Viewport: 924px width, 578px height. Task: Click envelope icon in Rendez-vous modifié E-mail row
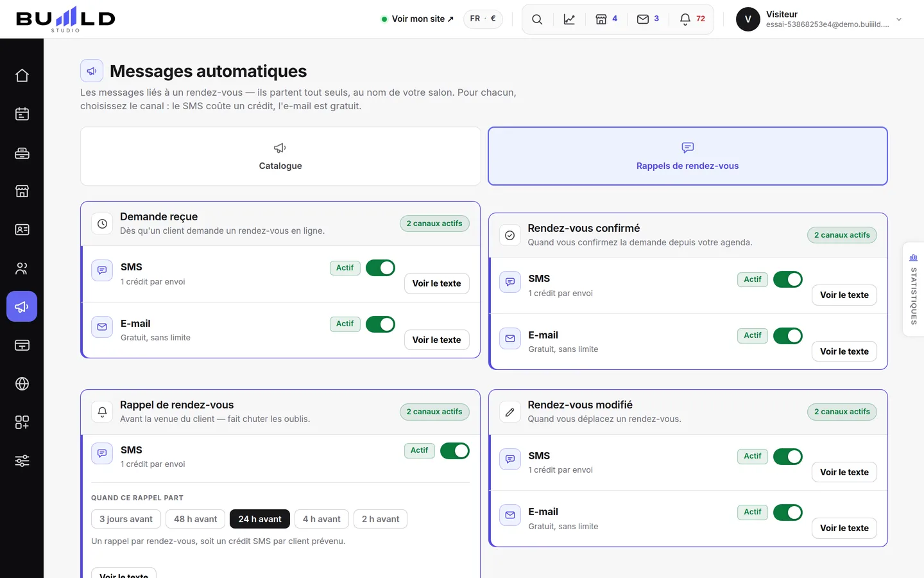[x=510, y=515]
